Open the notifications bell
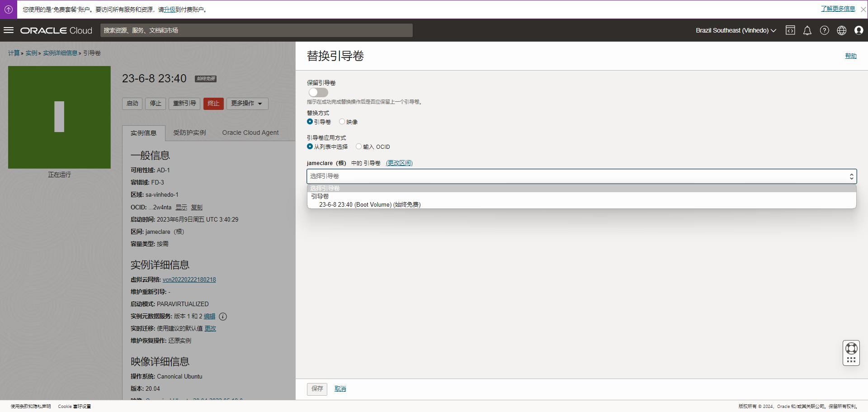 (807, 30)
